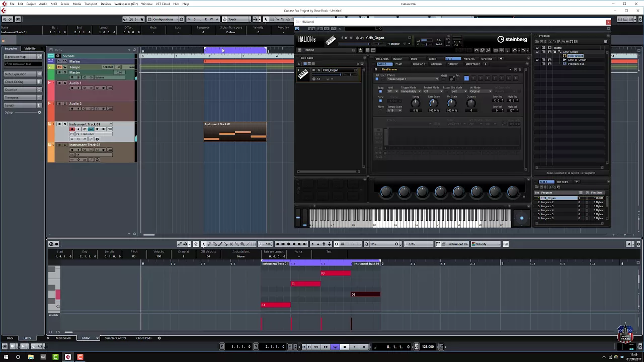Open the Transport menu
The image size is (644, 362).
click(91, 4)
